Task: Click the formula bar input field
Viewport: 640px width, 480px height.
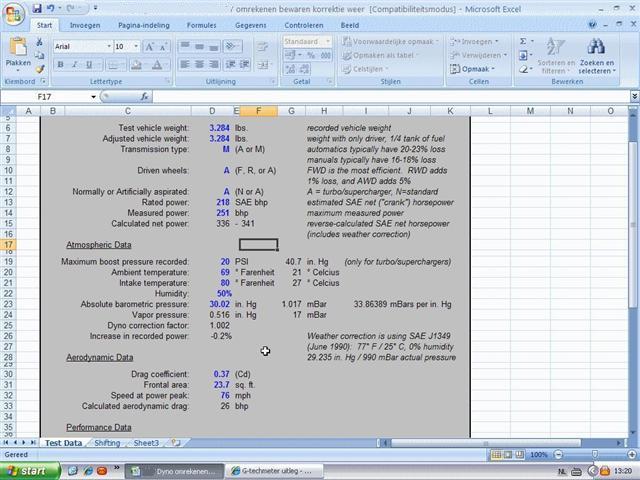Action: point(391,97)
